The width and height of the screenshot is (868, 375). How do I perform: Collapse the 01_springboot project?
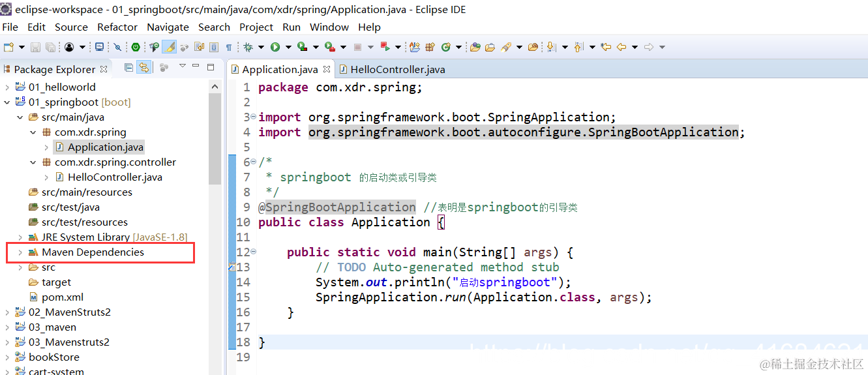point(7,102)
